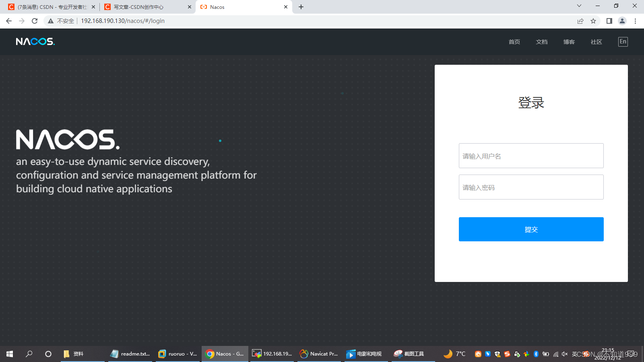This screenshot has height=362, width=644.
Task: Click the address bar URL
Action: [123, 21]
